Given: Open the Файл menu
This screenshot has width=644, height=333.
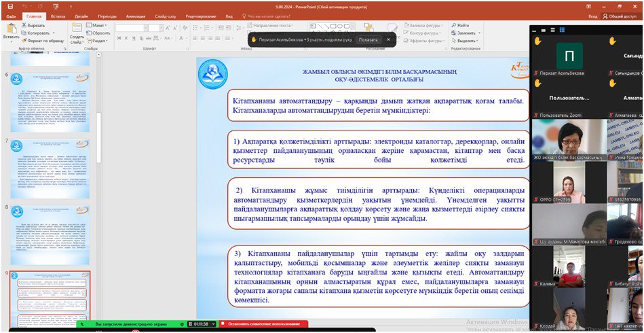Looking at the screenshot, I should click(x=11, y=16).
